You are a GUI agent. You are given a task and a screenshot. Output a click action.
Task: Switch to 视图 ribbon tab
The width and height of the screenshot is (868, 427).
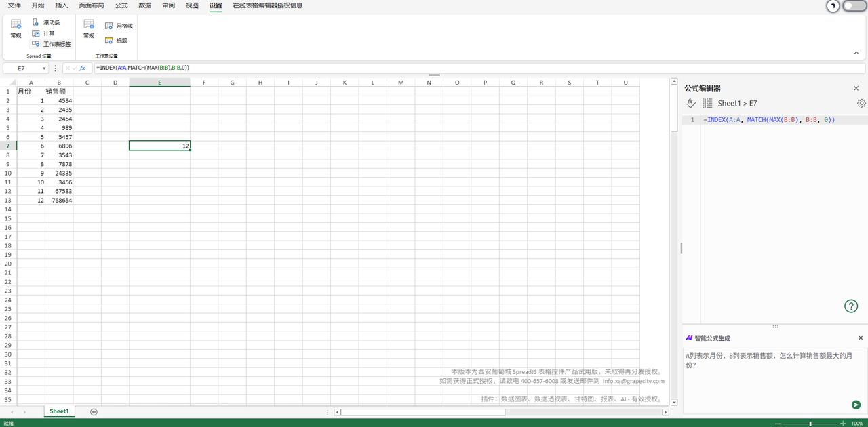[193, 5]
